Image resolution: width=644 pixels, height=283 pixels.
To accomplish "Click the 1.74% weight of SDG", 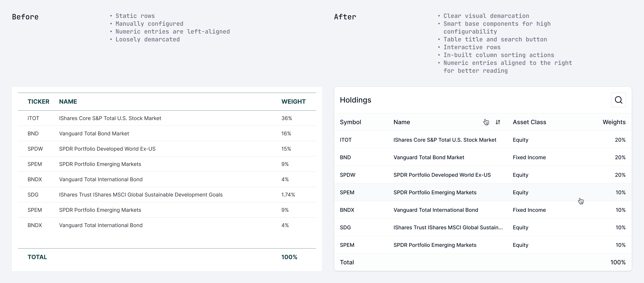I will [288, 195].
